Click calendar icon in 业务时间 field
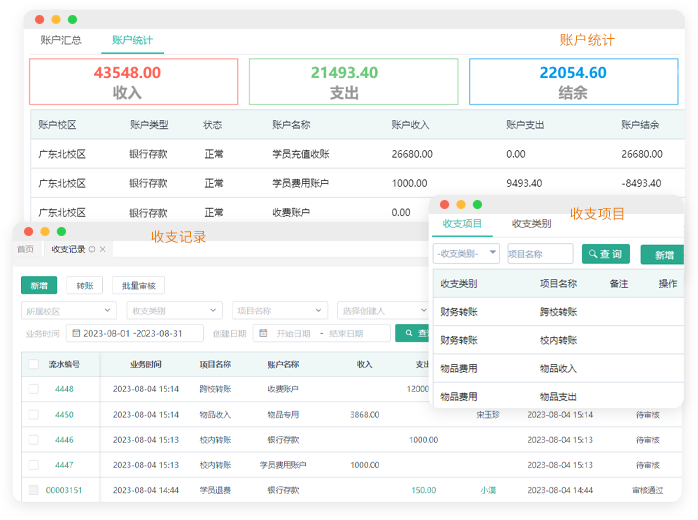The height and width of the screenshot is (520, 698). click(76, 333)
